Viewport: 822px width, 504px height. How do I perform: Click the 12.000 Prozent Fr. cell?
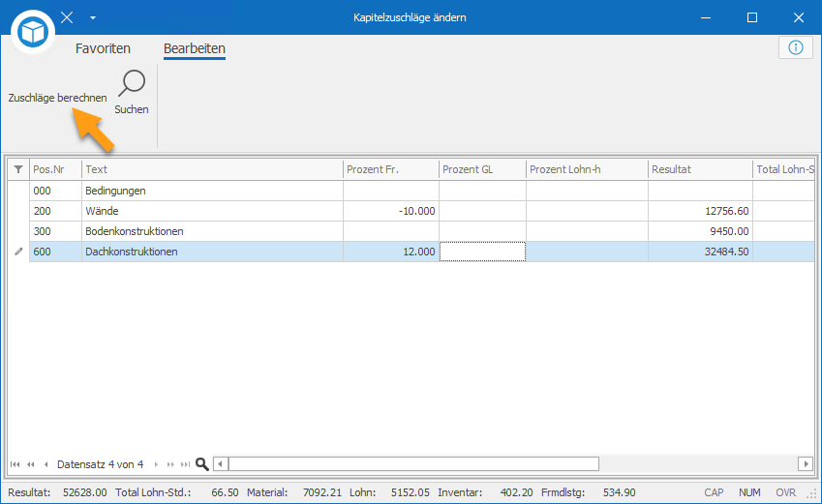tap(390, 252)
